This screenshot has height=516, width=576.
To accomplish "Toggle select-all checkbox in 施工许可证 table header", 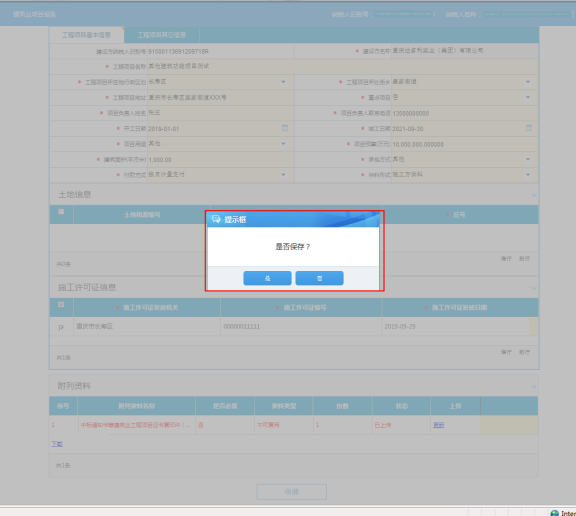I will pos(61,304).
